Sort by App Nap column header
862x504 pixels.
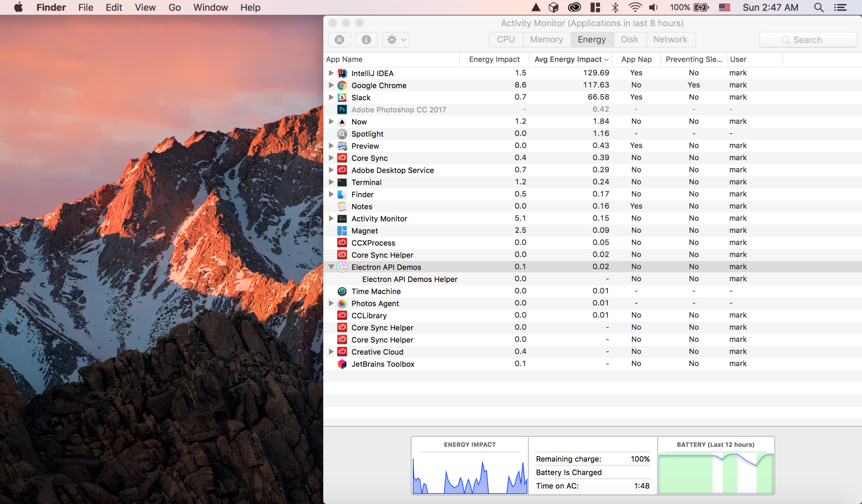(636, 59)
